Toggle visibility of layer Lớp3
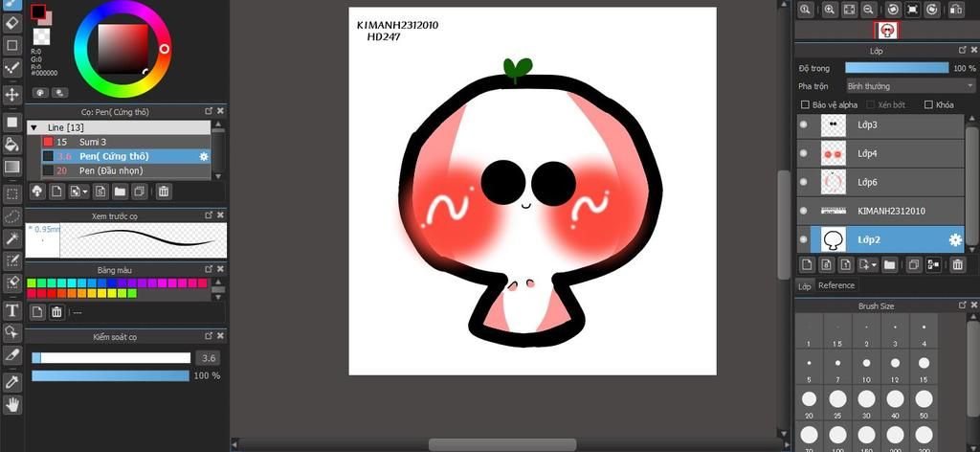The width and height of the screenshot is (980, 452). (804, 125)
